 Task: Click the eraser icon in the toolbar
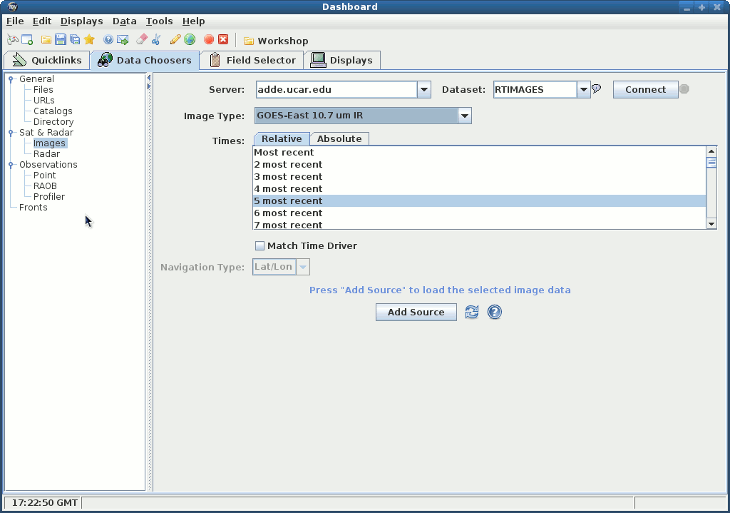point(141,40)
